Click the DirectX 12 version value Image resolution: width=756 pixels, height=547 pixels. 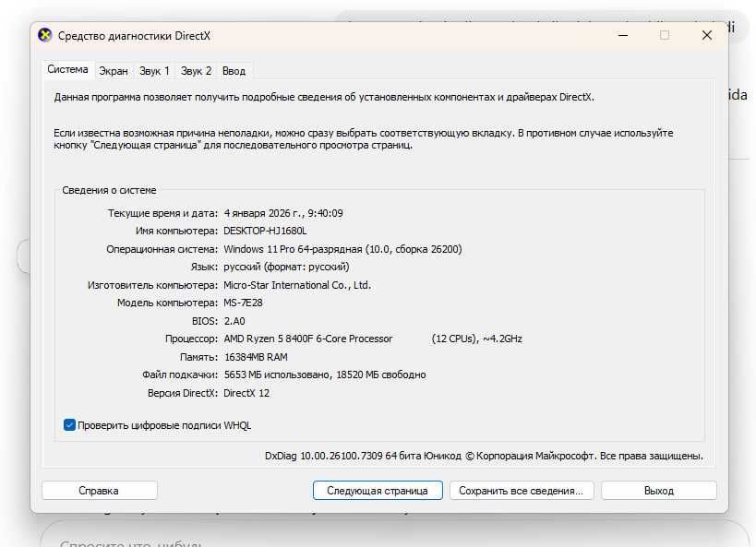[x=246, y=393]
